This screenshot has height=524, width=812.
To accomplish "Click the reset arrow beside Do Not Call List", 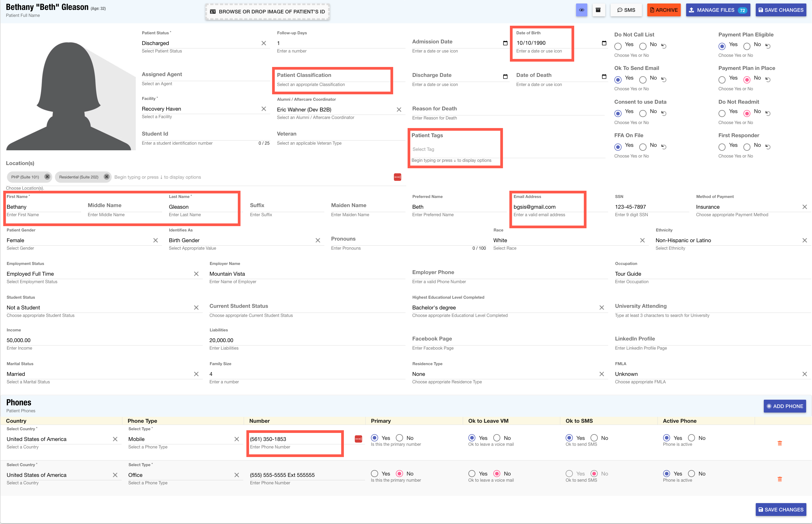I will [664, 46].
